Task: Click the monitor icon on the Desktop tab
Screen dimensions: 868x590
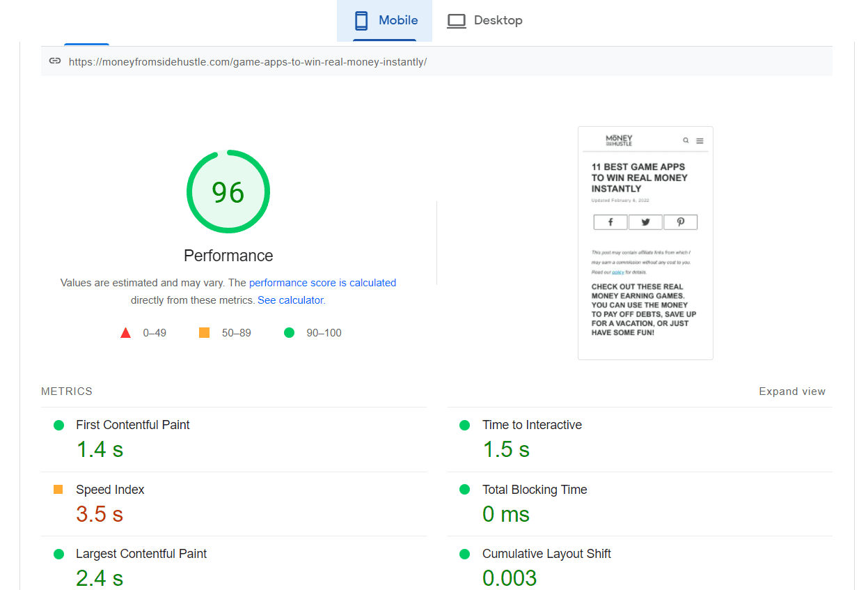Action: 457,20
